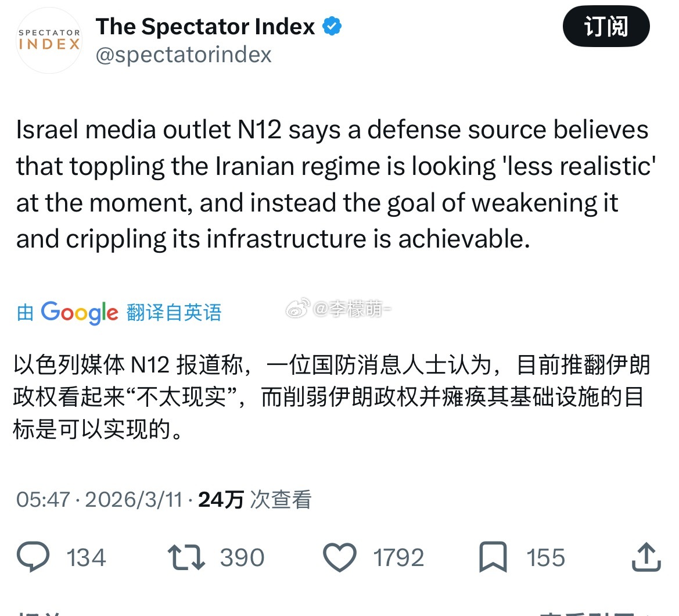Open the 05:47 post timestamp
The width and height of the screenshot is (679, 616).
pyautogui.click(x=43, y=500)
